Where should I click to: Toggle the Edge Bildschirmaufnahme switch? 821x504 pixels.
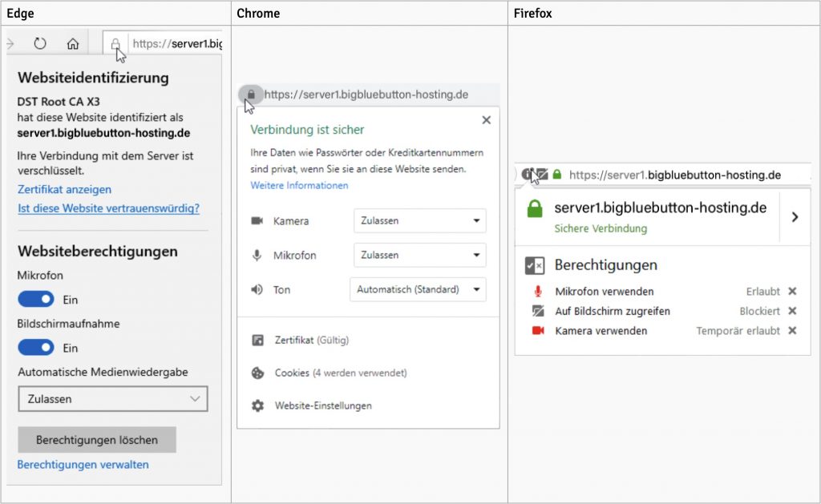(x=36, y=347)
